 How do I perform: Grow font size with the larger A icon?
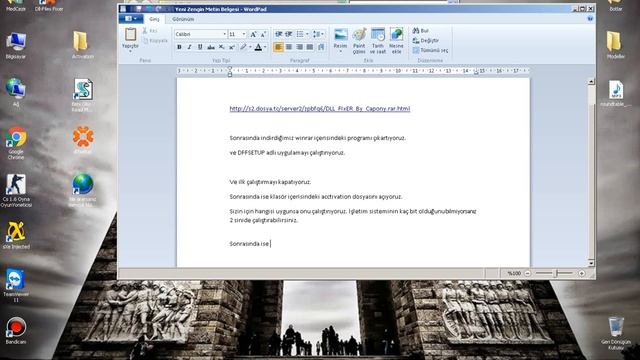253,34
